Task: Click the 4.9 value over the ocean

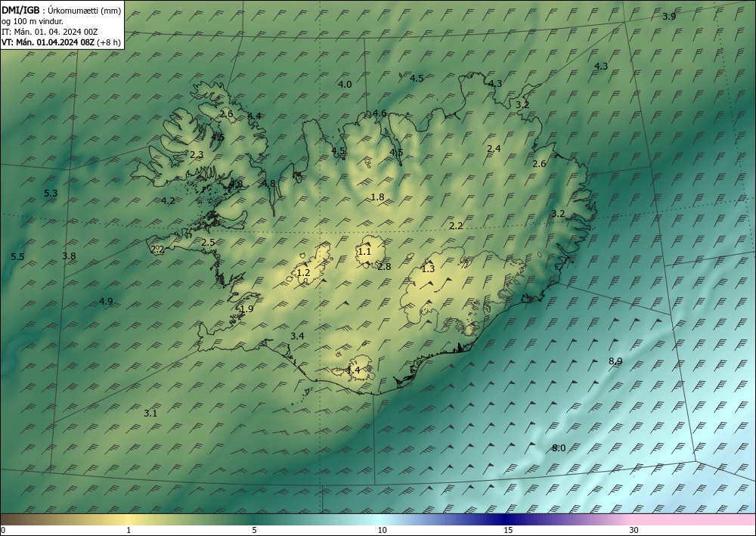Action: 106,301
